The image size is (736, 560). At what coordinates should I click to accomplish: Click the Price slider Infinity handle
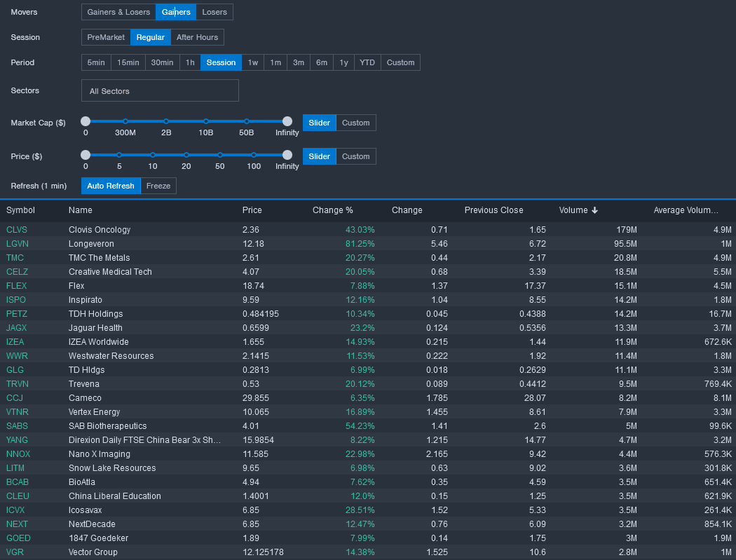[287, 155]
